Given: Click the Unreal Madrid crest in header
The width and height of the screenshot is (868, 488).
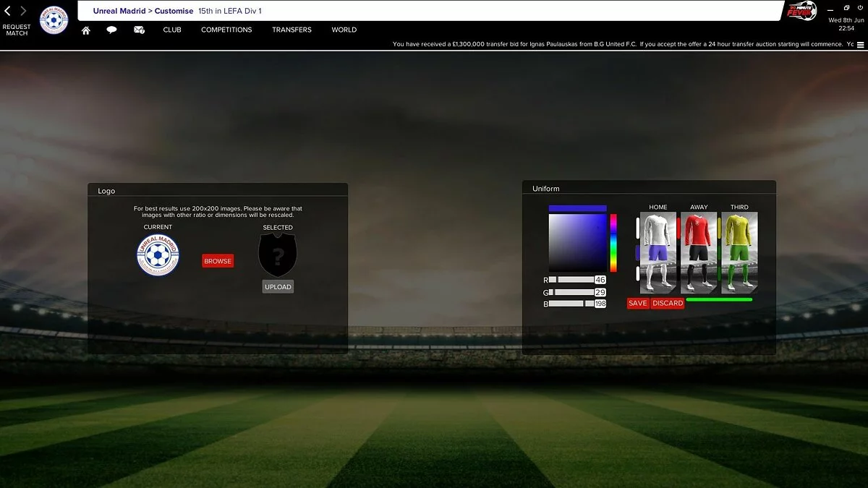Looking at the screenshot, I should pyautogui.click(x=54, y=20).
